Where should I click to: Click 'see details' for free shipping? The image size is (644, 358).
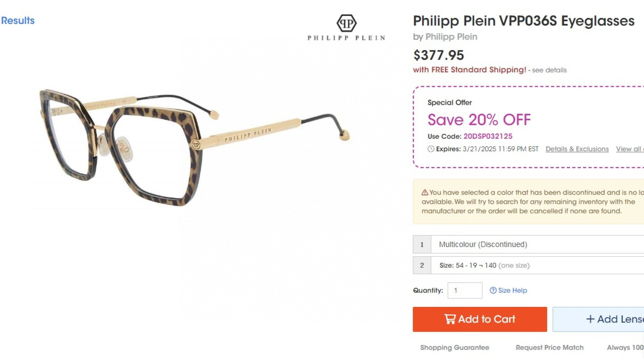pos(549,70)
